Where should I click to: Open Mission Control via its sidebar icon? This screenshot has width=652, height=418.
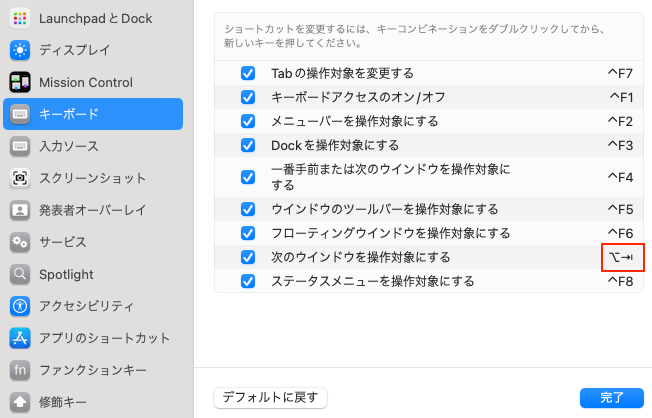pyautogui.click(x=21, y=82)
